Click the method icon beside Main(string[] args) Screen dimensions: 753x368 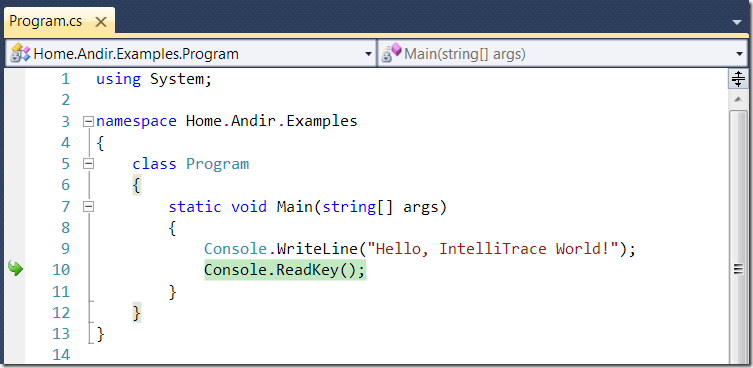pyautogui.click(x=391, y=53)
